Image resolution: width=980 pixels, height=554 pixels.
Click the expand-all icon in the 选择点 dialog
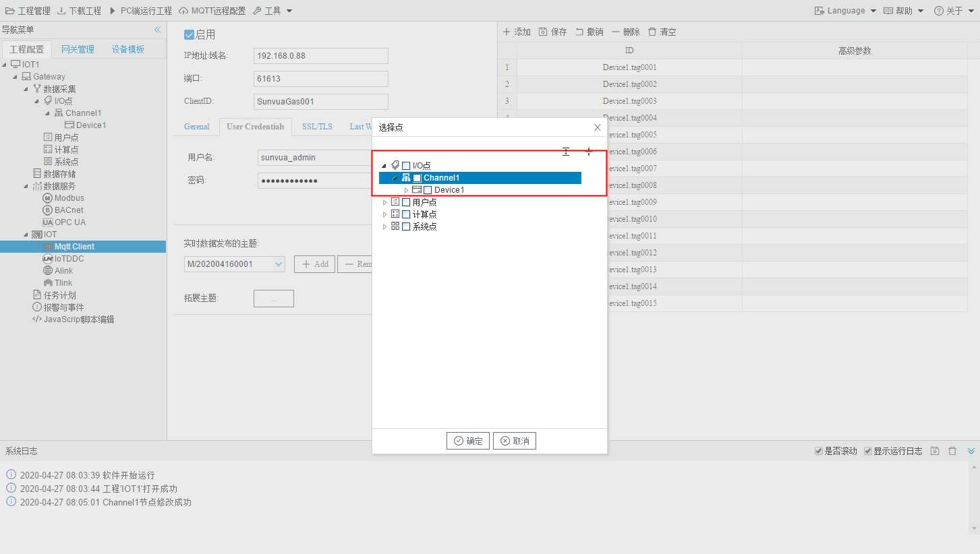[x=566, y=152]
